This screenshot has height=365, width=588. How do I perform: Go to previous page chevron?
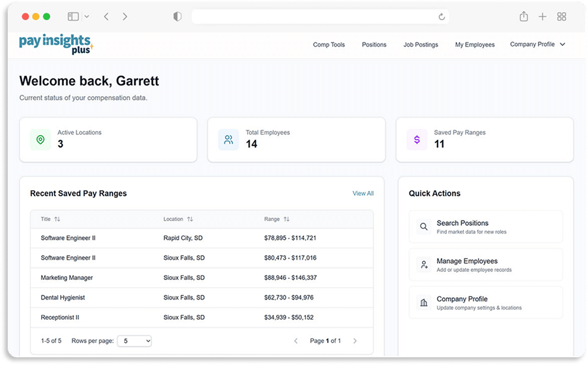point(296,341)
